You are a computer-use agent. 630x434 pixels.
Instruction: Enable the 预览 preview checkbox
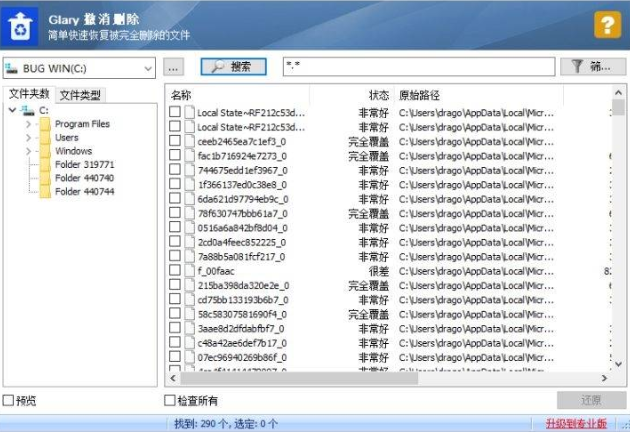(x=9, y=401)
